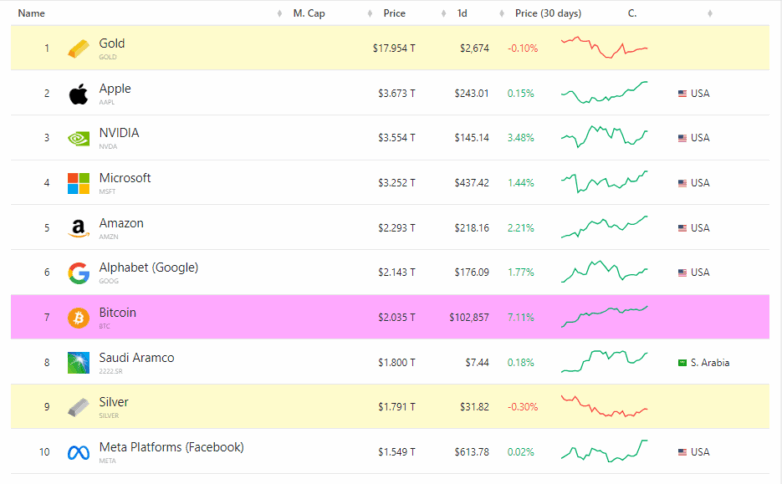The height and width of the screenshot is (484, 782).
Task: Sort by the Price column arrow
Action: [x=443, y=13]
